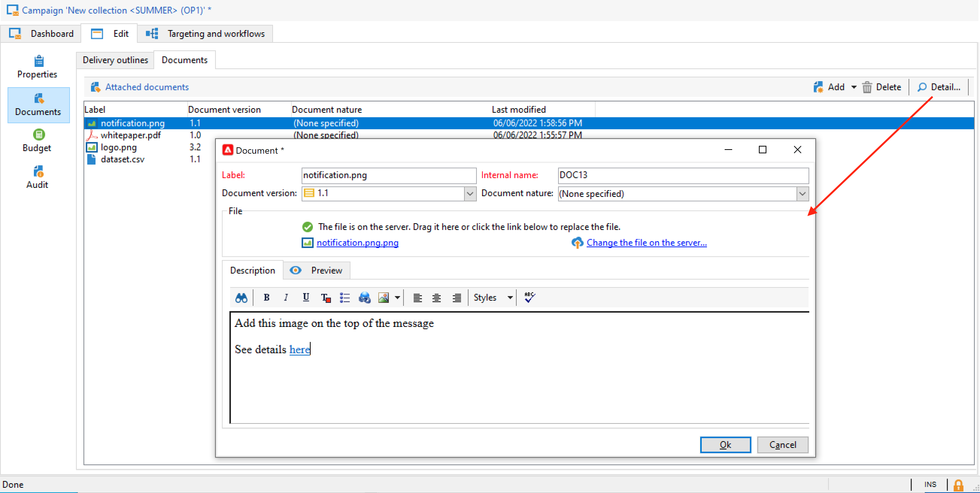Click the Label input field
Screen dimensions: 980x493
coord(388,175)
